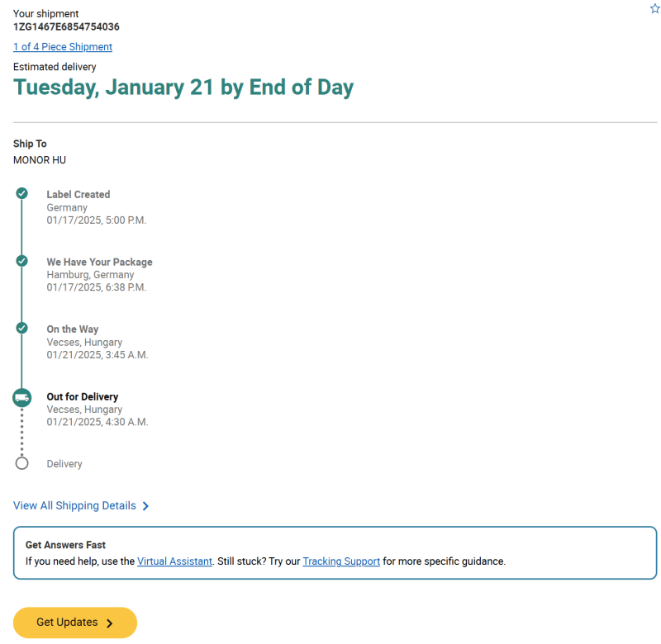Open the Tracking Support link
This screenshot has height=644, width=661.
click(341, 561)
